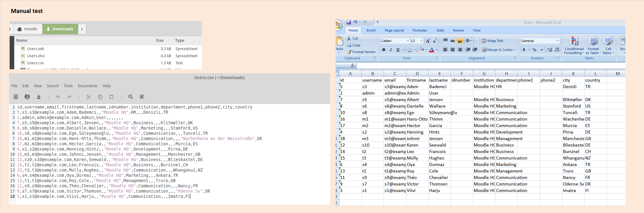Click Copy in Excel's Clipboard group
The height and width of the screenshot is (213, 644).
354,45
